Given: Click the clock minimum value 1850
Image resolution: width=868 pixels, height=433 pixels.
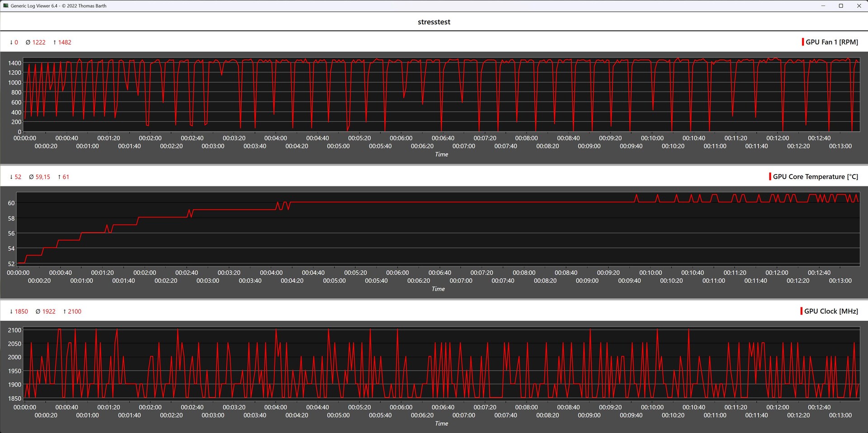Looking at the screenshot, I should tap(21, 312).
